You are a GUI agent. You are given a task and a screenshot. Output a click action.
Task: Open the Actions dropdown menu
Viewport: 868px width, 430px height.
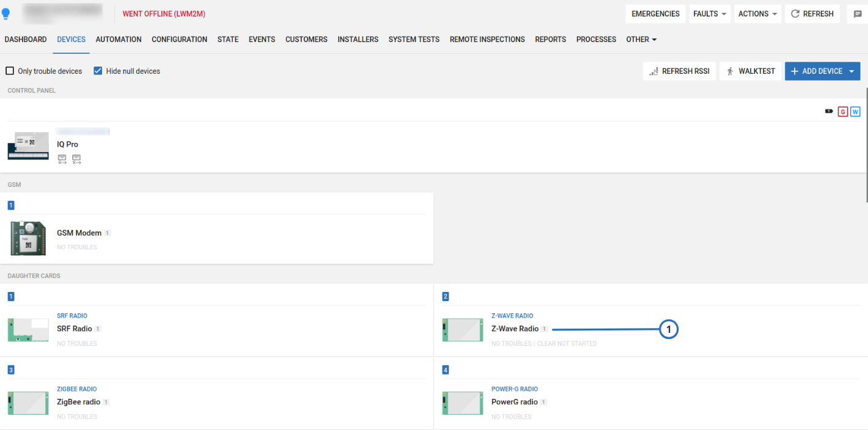click(757, 14)
